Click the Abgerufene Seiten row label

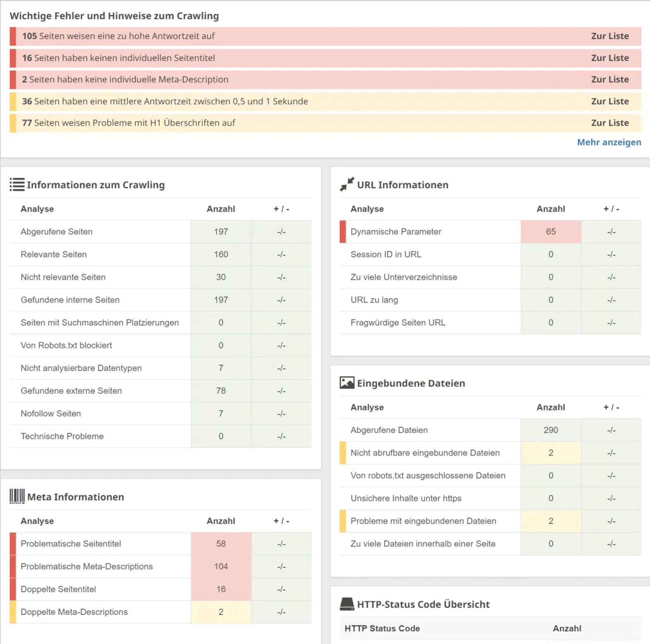[x=57, y=231]
